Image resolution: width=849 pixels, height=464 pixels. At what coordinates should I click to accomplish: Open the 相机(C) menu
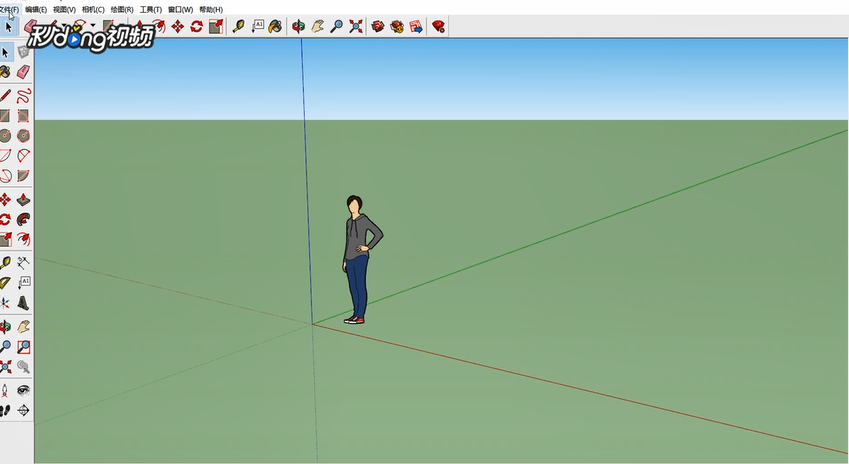[93, 9]
